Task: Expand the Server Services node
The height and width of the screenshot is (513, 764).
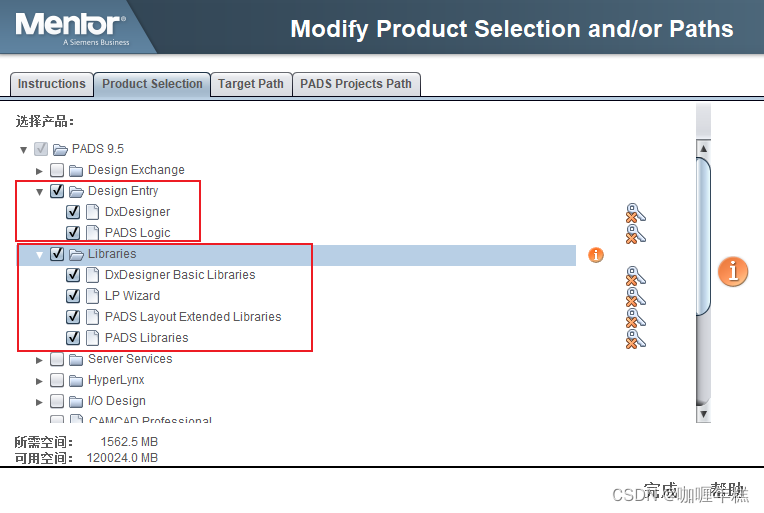Action: (x=39, y=360)
